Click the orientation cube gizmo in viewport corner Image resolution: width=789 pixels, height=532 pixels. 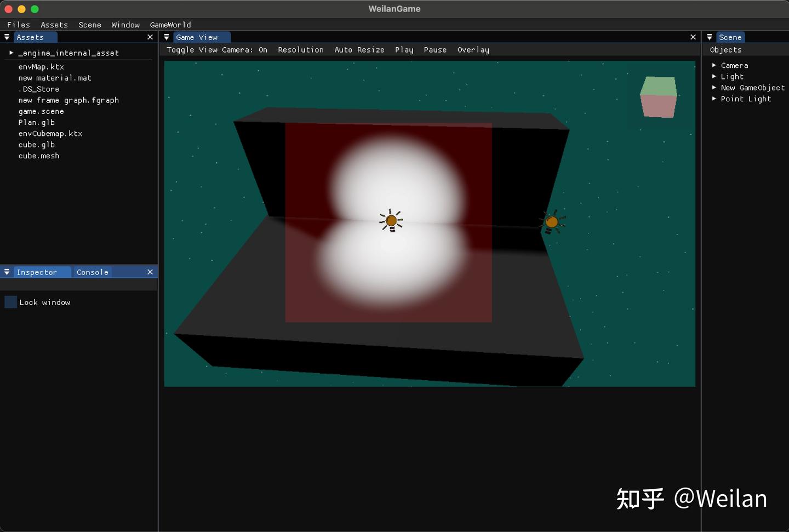coord(658,97)
